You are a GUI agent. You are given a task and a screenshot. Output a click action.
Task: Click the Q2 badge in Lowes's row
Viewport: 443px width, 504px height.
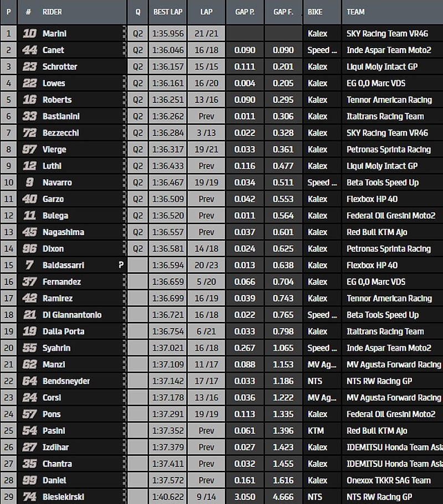coord(137,84)
